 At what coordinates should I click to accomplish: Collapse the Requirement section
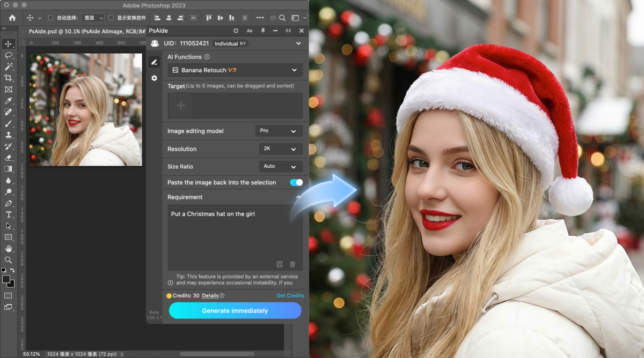pyautogui.click(x=298, y=197)
